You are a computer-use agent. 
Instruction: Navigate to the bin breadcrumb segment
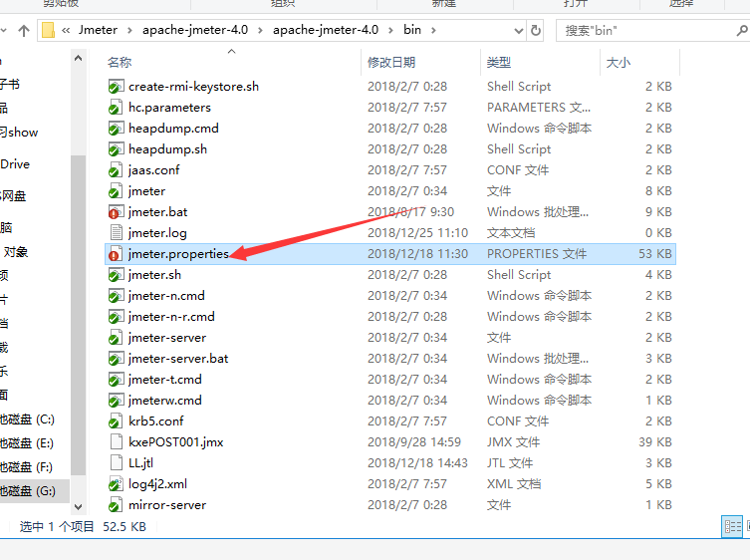click(412, 30)
